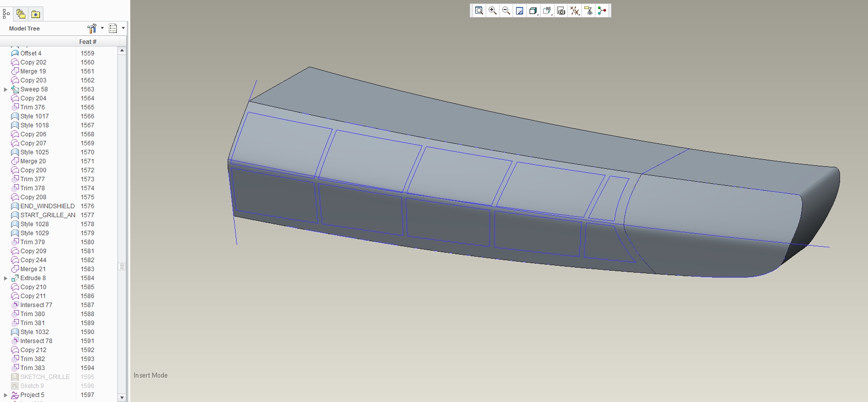
Task: Select the Style 1028 feature
Action: tap(34, 224)
